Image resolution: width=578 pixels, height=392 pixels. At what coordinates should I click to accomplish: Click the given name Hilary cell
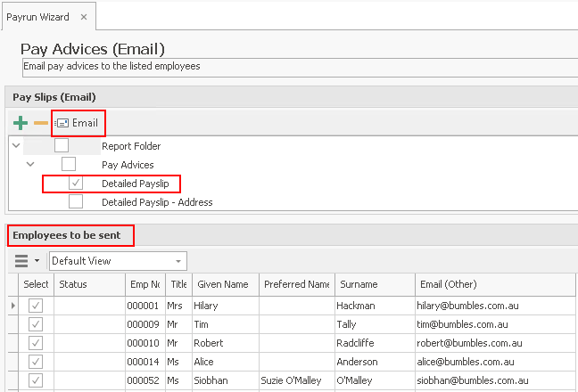point(226,306)
